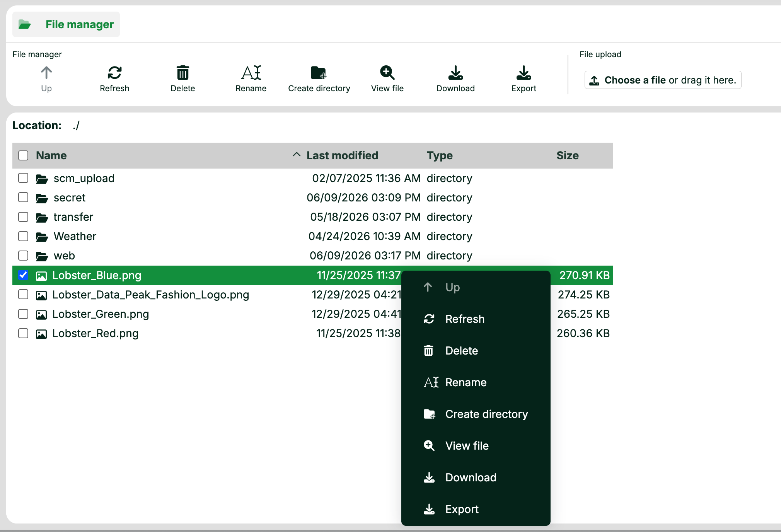Click the image icon of Lobster_Green.png
The width and height of the screenshot is (781, 532).
click(41, 314)
